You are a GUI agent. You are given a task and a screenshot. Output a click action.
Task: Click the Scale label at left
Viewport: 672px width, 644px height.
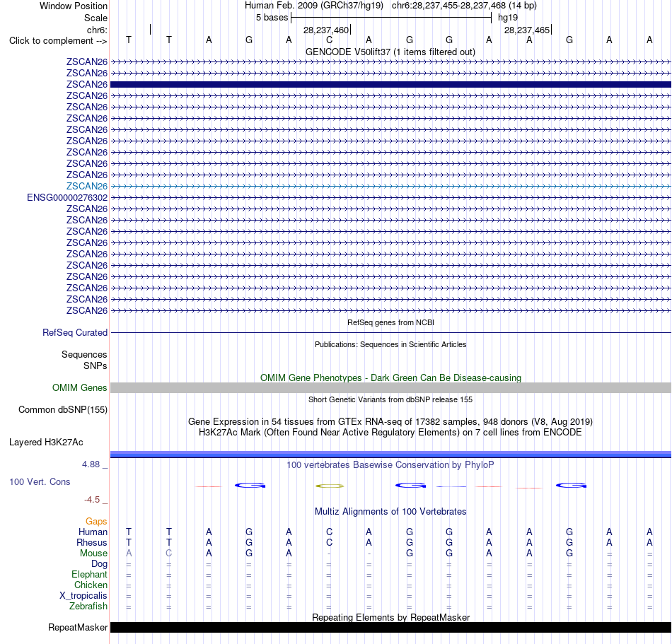pos(95,18)
